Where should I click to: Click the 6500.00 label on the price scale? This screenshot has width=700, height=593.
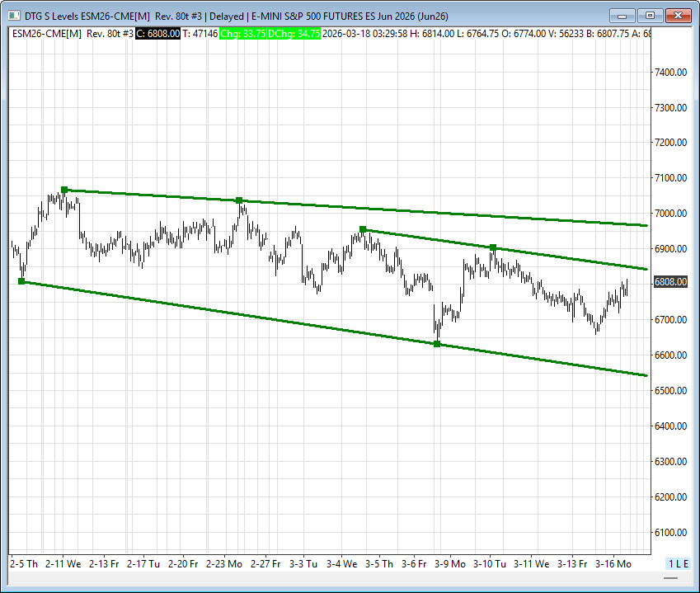[x=670, y=391]
